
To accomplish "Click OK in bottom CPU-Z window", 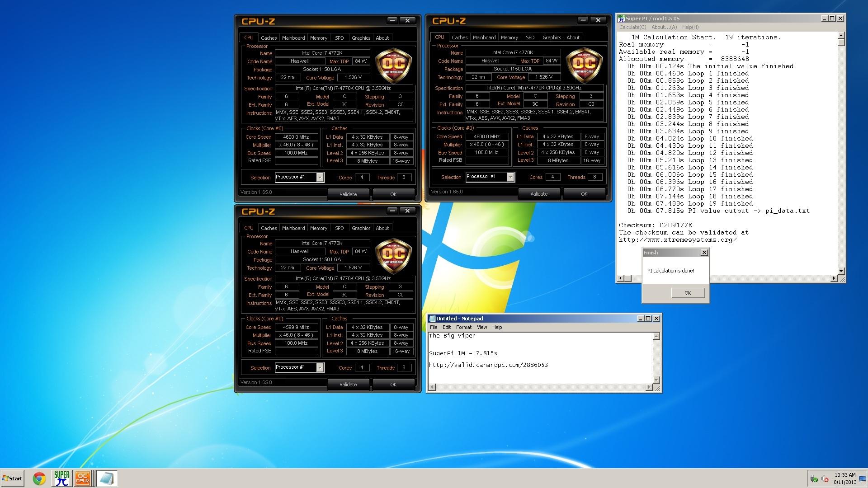I will tap(393, 385).
